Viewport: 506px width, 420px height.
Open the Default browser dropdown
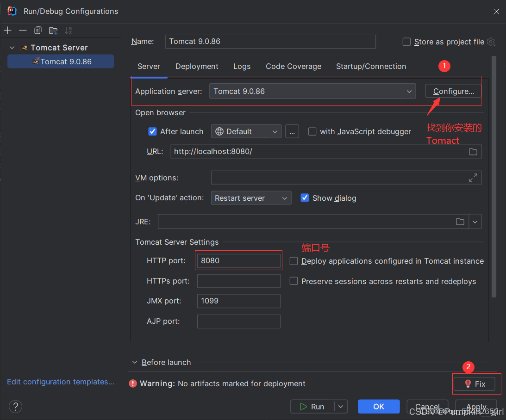246,131
